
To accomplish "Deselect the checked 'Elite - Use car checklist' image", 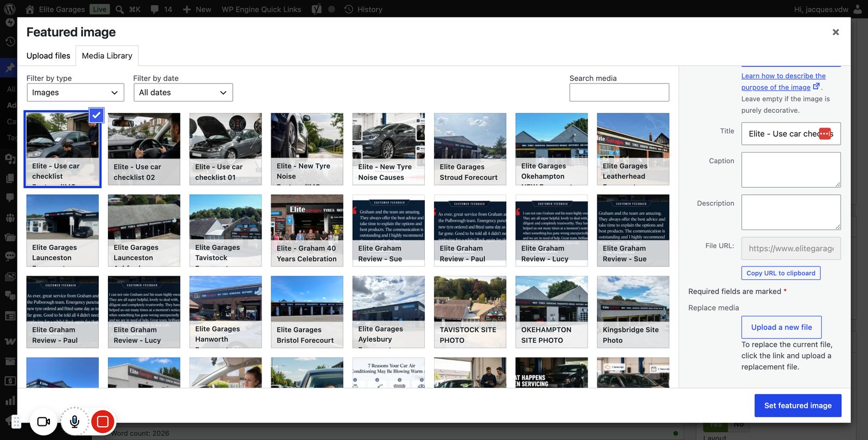I will (96, 115).
